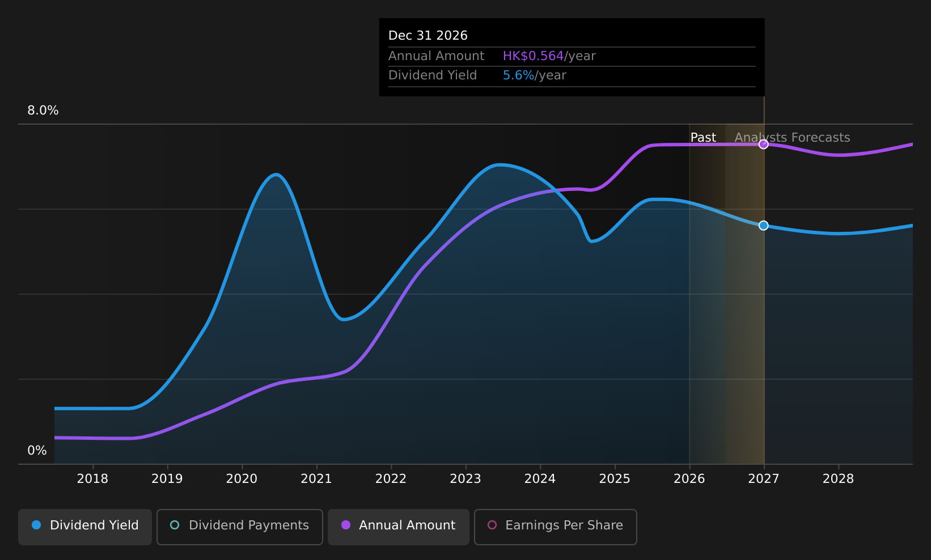Click the 2018 x-axis label

92,479
